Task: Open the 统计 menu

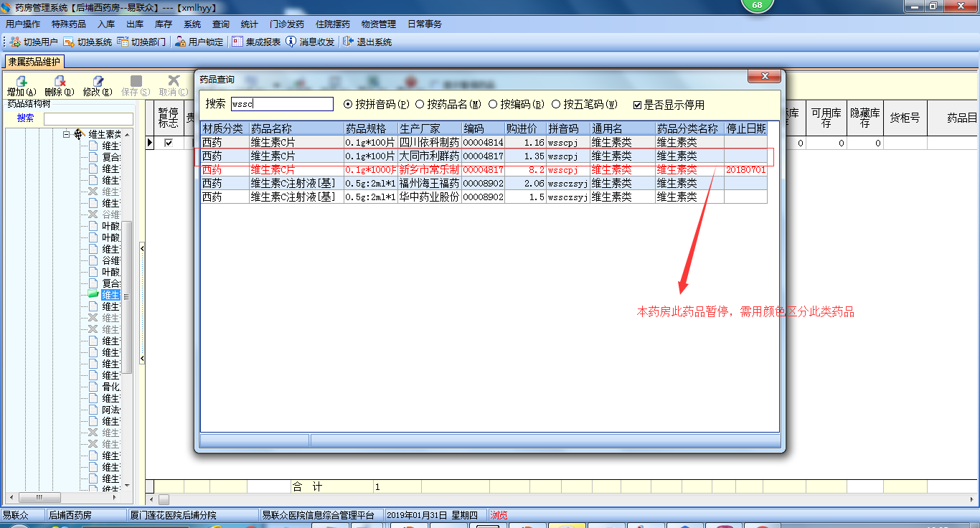Action: (x=250, y=24)
